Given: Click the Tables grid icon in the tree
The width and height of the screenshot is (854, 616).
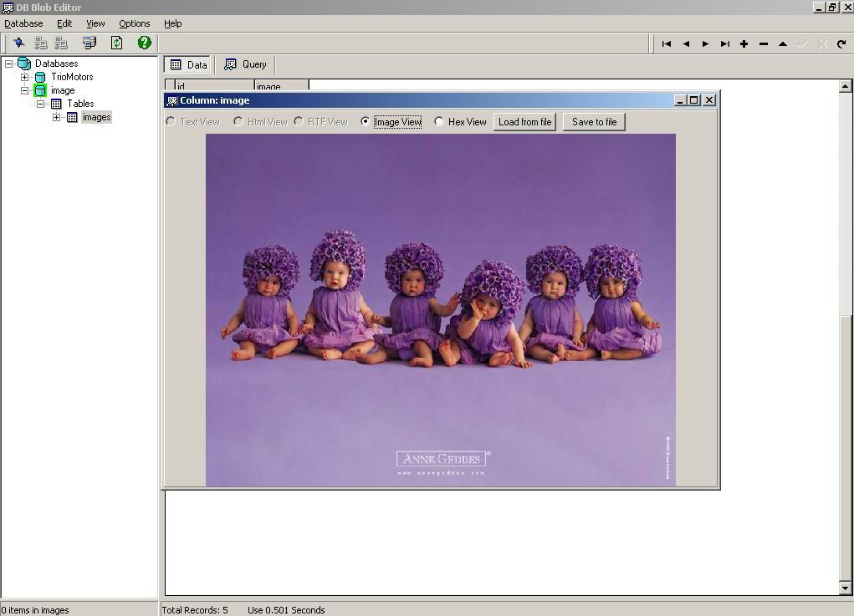Looking at the screenshot, I should pos(56,104).
